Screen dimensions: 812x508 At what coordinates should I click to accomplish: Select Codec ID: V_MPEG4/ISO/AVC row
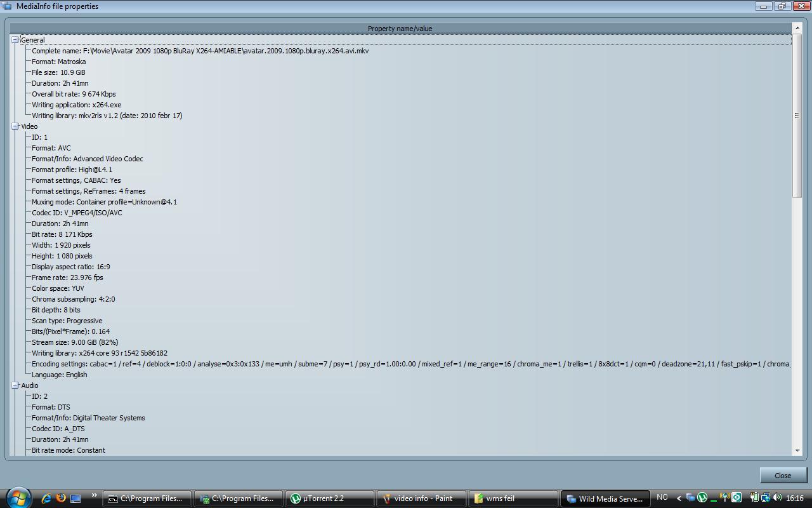point(77,213)
